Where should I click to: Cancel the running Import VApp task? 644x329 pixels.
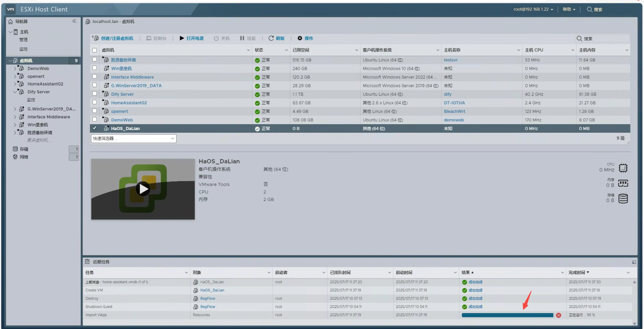558,315
